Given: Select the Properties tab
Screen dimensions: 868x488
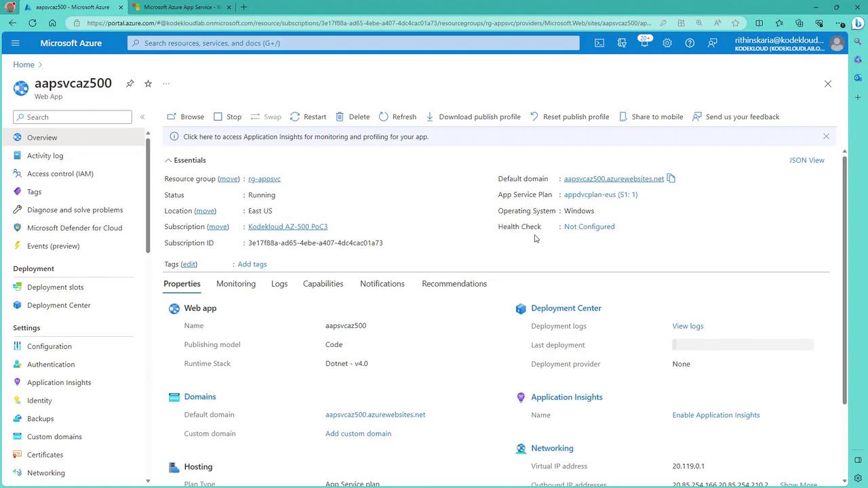Looking at the screenshot, I should point(182,283).
